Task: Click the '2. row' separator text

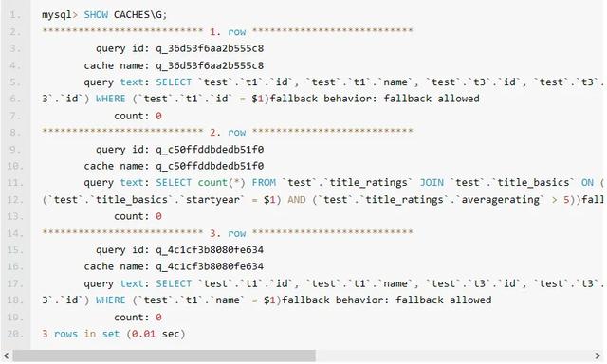Action: click(228, 133)
